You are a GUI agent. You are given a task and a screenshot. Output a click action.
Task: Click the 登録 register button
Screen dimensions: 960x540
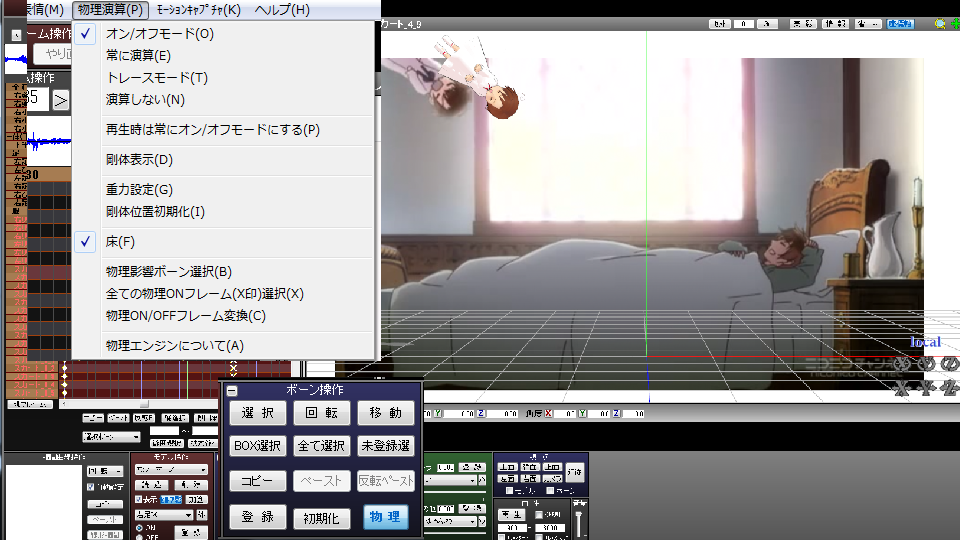[x=258, y=517]
